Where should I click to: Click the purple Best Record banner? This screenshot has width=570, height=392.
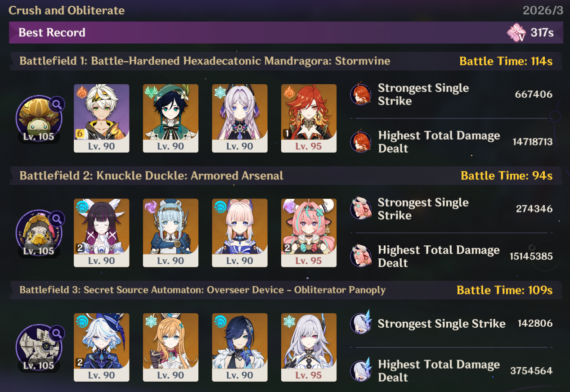[286, 32]
